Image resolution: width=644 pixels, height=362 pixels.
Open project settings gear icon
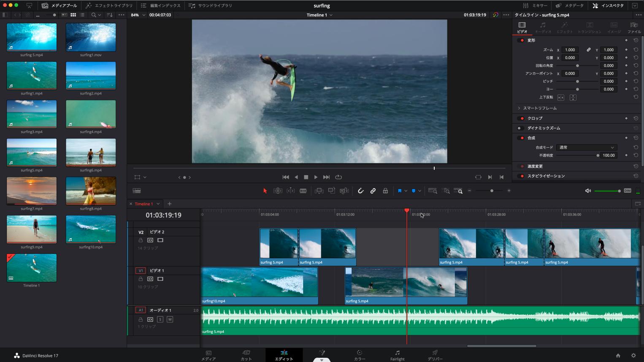point(633,356)
